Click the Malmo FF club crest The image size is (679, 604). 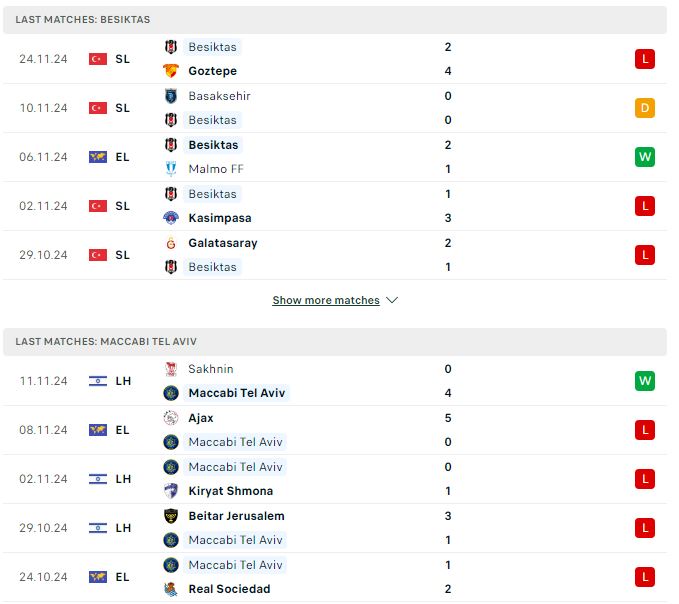pos(171,168)
